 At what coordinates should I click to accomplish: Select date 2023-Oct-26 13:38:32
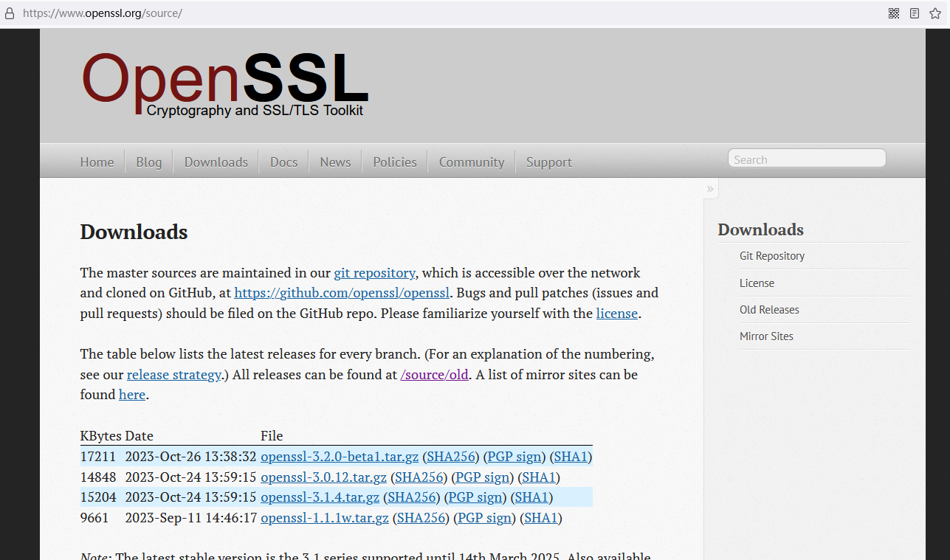point(190,457)
